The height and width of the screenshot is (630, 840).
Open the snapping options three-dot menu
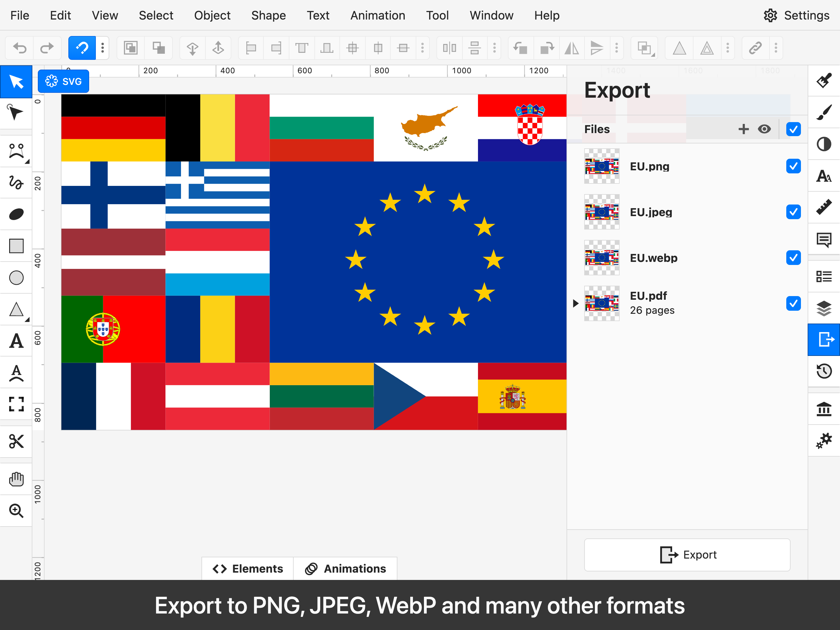click(x=103, y=48)
